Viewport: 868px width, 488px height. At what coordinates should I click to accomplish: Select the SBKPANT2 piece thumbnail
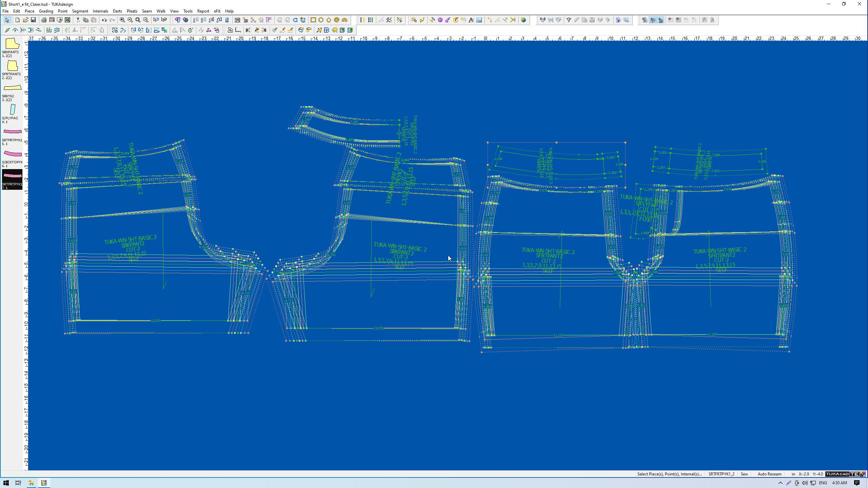[x=12, y=44]
